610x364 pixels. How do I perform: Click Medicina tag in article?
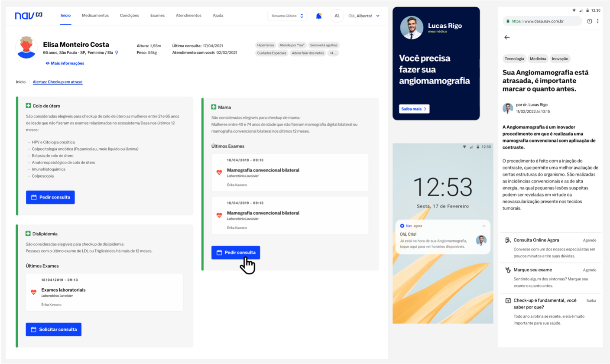tap(539, 58)
